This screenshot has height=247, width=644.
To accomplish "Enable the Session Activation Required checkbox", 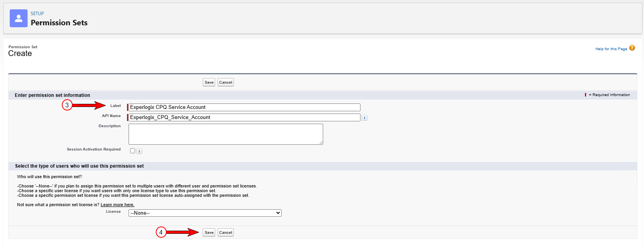I will tap(133, 151).
